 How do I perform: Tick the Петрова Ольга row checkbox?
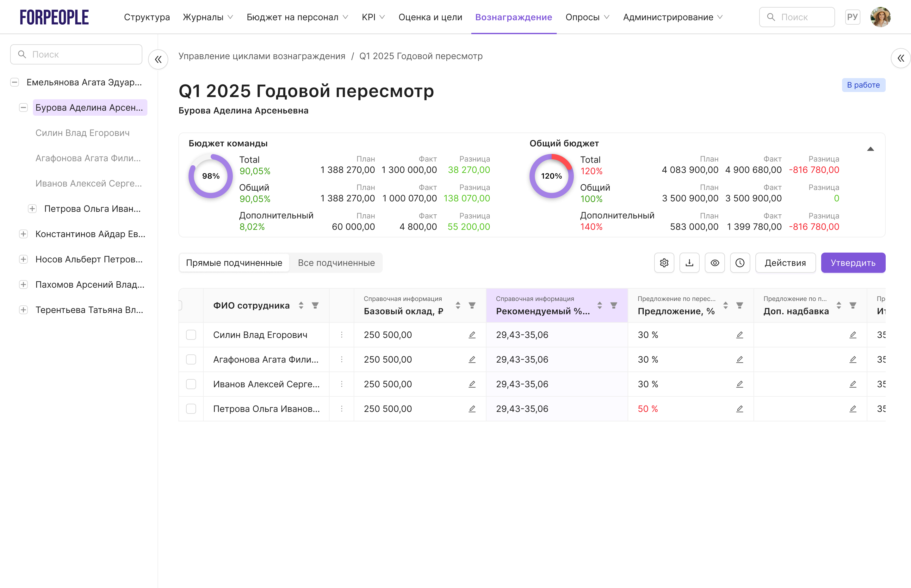click(191, 409)
